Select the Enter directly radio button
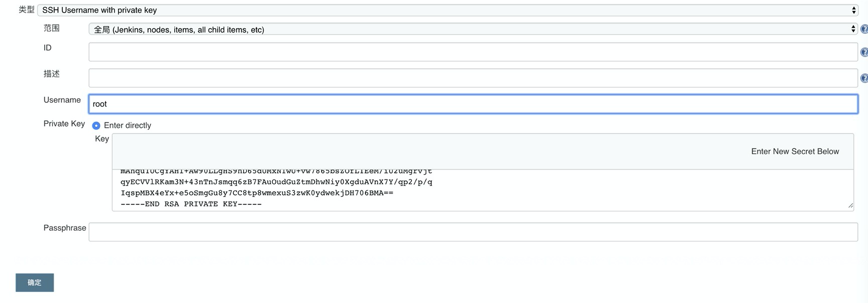This screenshot has height=303, width=868. (96, 125)
